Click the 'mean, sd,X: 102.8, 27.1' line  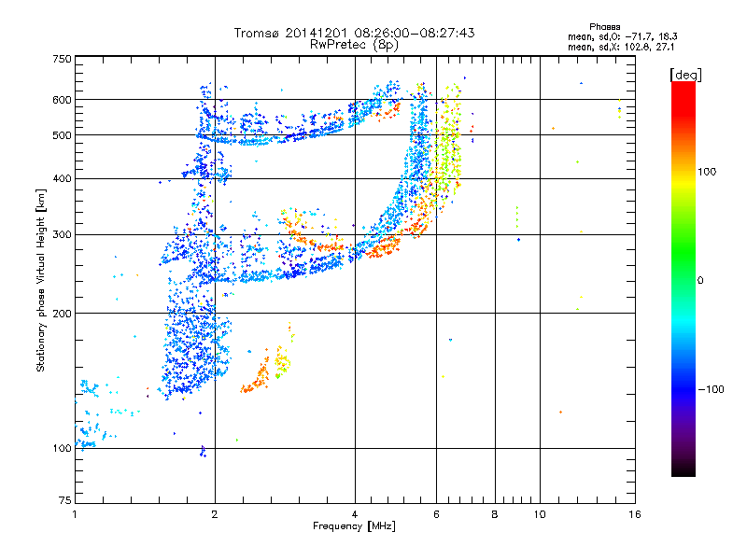(x=621, y=47)
